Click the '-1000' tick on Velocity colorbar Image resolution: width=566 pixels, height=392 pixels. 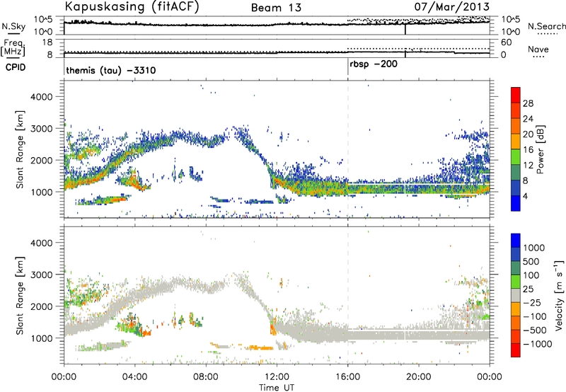tap(538, 344)
